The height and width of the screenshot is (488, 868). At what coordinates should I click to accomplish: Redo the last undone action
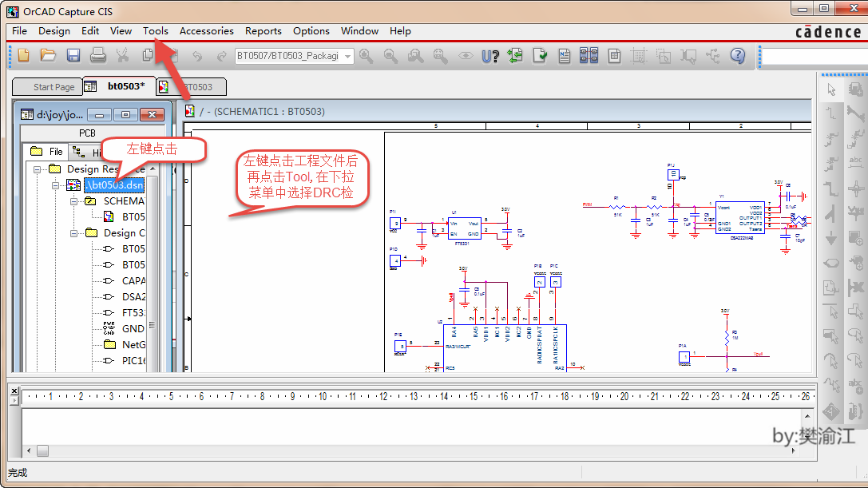pyautogui.click(x=221, y=56)
